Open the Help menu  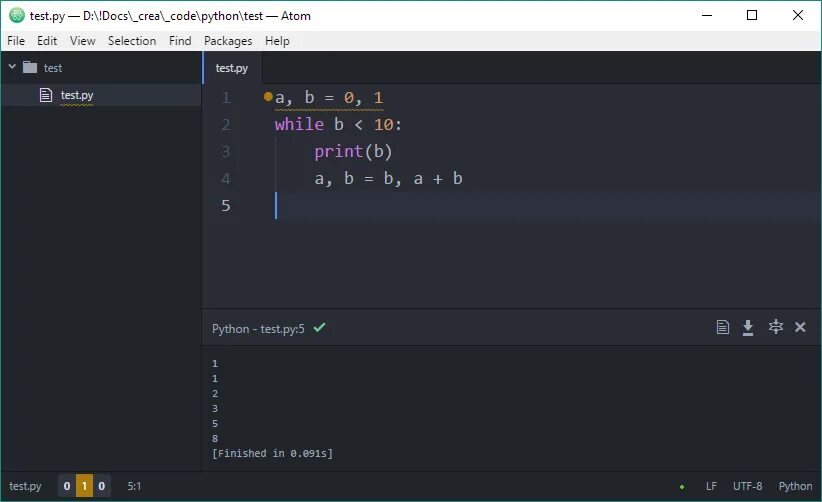(277, 41)
